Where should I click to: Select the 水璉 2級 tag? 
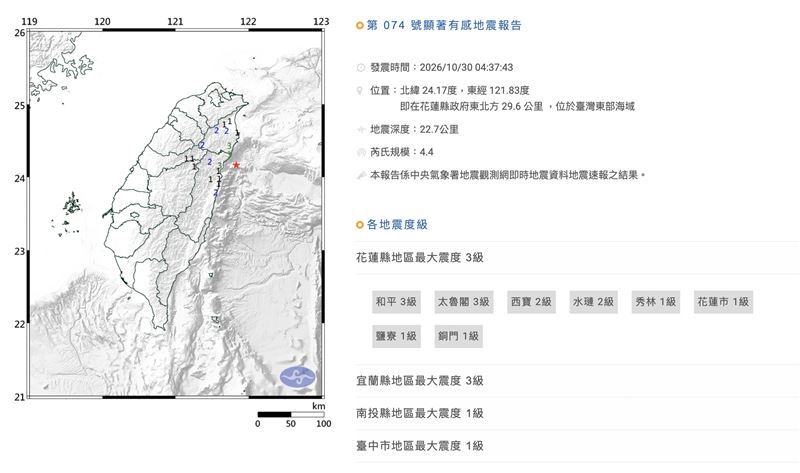point(593,302)
